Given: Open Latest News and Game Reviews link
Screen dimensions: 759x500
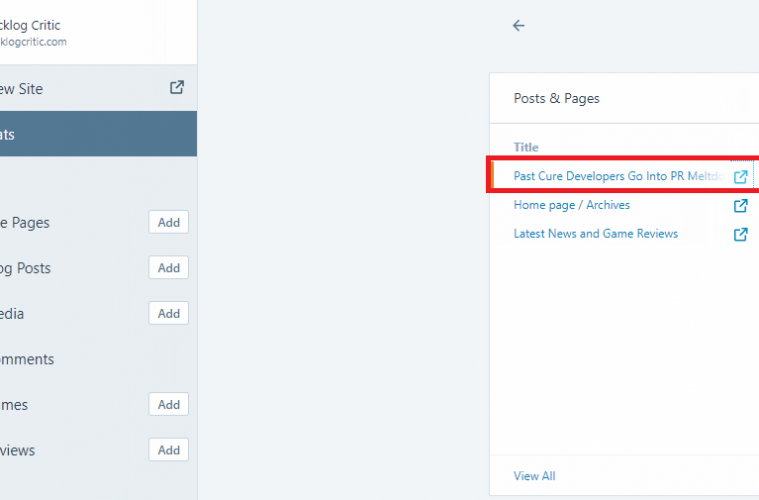Looking at the screenshot, I should 595,233.
